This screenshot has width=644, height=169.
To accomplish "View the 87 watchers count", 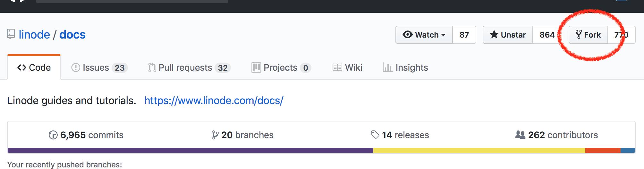I will pos(464,35).
